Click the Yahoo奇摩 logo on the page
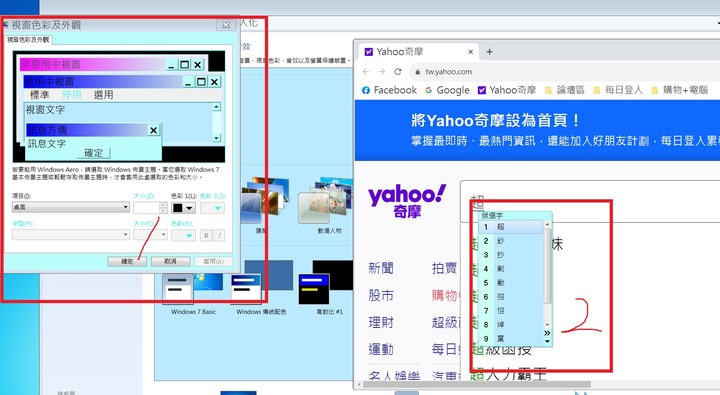This screenshot has width=720, height=395. (407, 201)
